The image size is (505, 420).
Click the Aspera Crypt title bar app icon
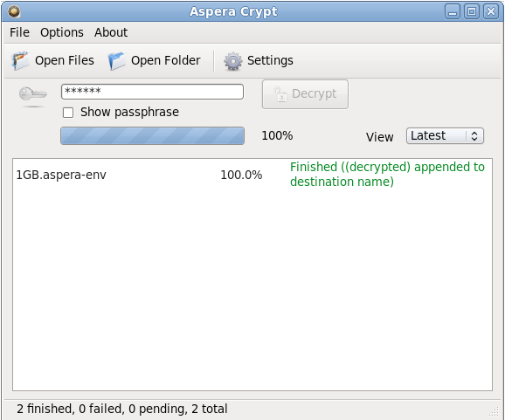tap(14, 12)
